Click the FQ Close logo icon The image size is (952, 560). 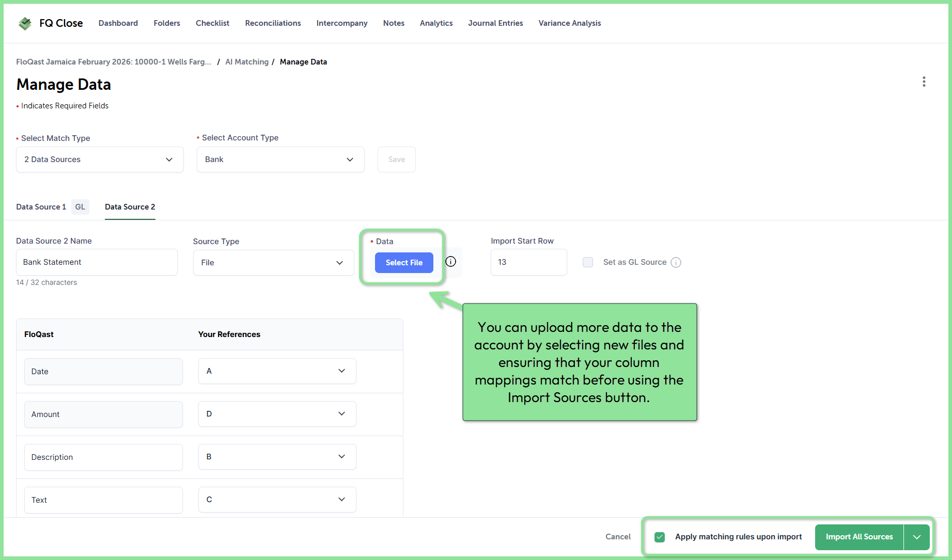25,23
